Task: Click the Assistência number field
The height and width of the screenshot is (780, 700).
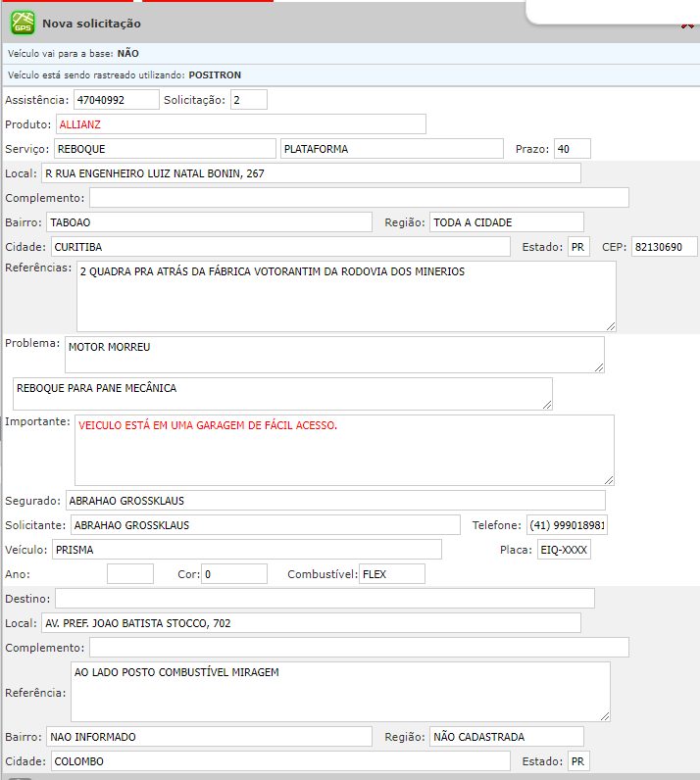Action: click(x=116, y=100)
